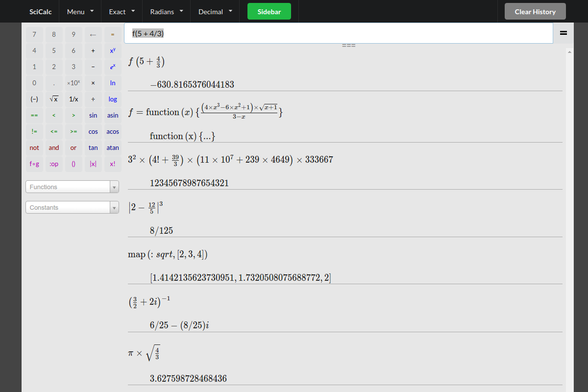Open the Radians angle dropdown

pyautogui.click(x=167, y=11)
